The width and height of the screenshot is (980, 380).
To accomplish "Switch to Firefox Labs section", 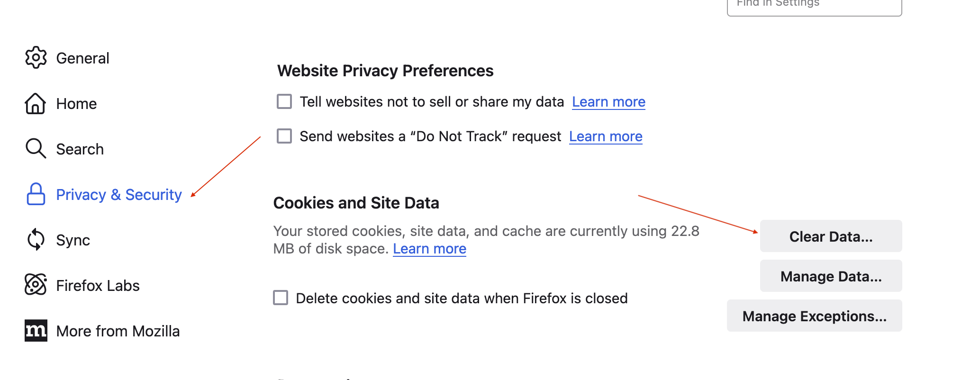I will 98,286.
